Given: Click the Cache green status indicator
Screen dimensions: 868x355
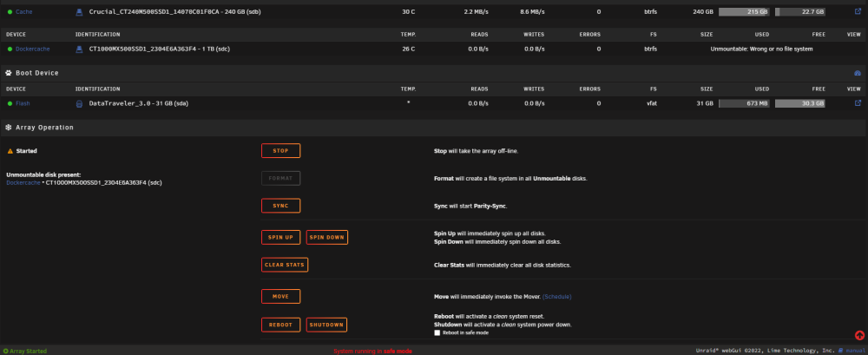Looking at the screenshot, I should click(10, 11).
